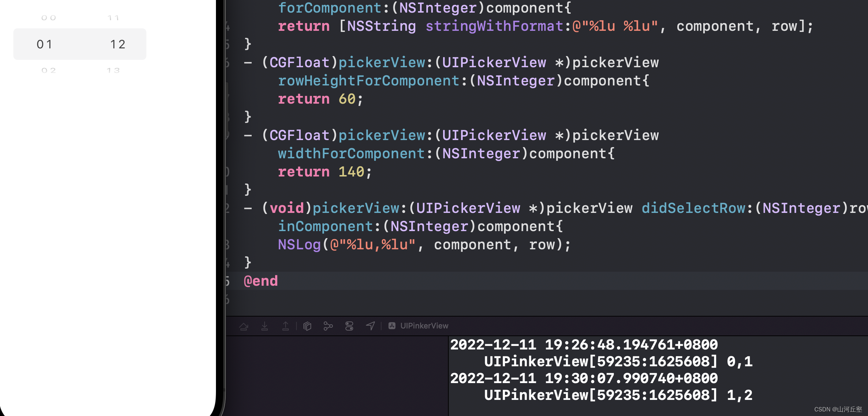Click 'return 140;' in the editor

(x=325, y=172)
